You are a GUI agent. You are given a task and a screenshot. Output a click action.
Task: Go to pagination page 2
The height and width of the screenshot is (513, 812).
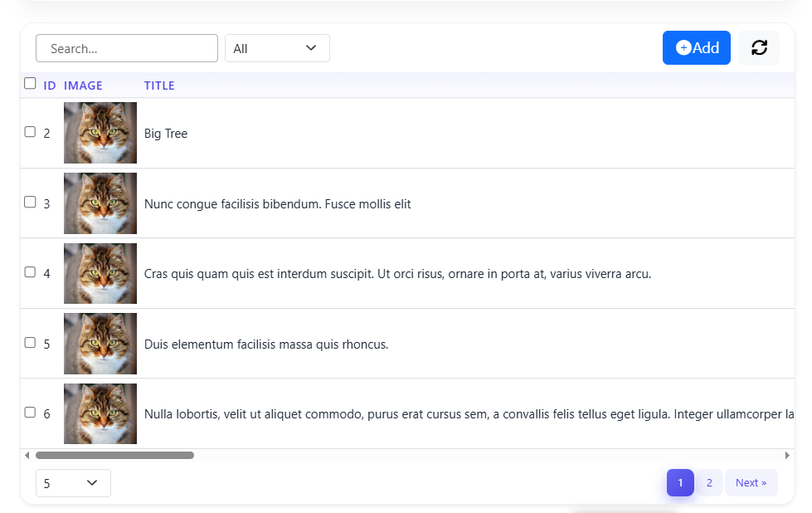pos(709,483)
